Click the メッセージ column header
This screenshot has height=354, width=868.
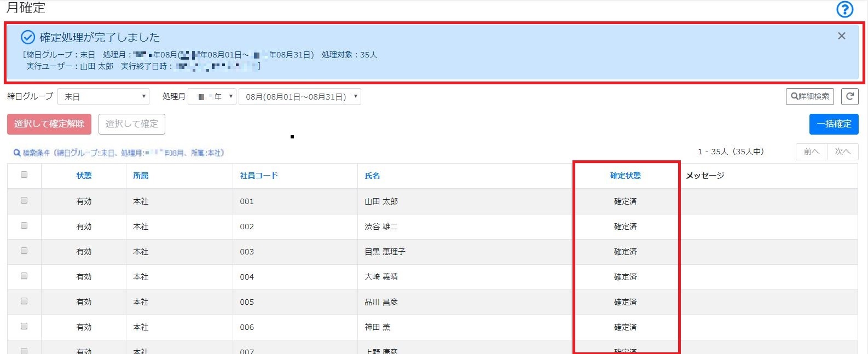[705, 176]
